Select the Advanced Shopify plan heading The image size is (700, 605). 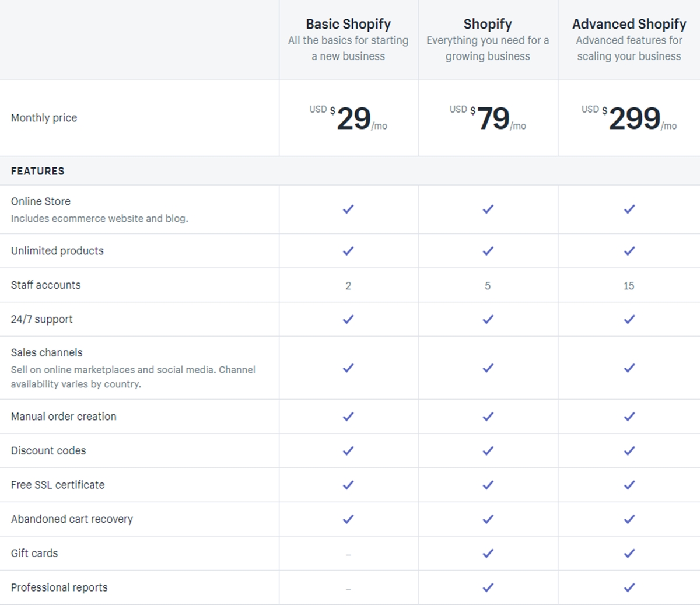click(629, 24)
